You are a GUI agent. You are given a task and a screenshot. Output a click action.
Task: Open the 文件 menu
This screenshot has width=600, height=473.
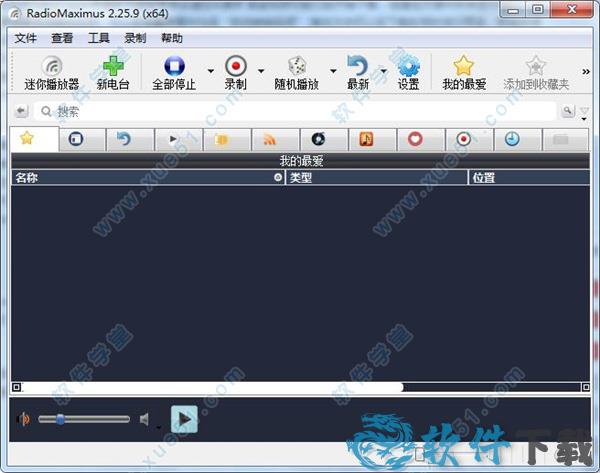click(26, 38)
